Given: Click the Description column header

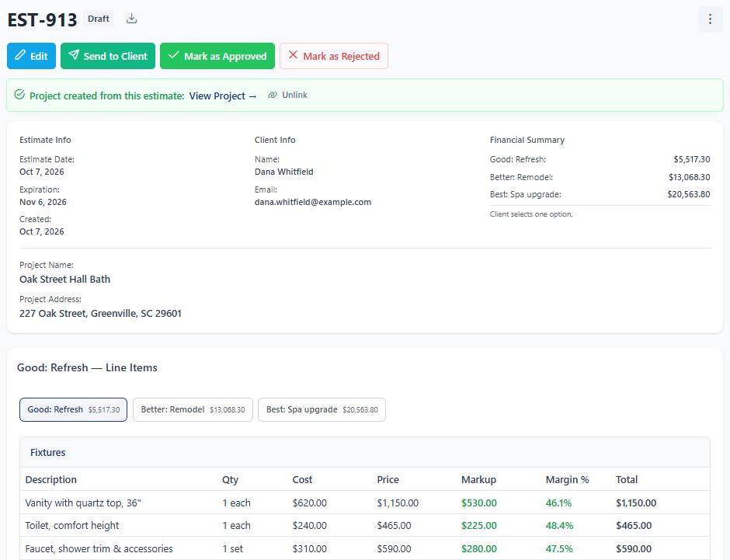Looking at the screenshot, I should tap(50, 479).
